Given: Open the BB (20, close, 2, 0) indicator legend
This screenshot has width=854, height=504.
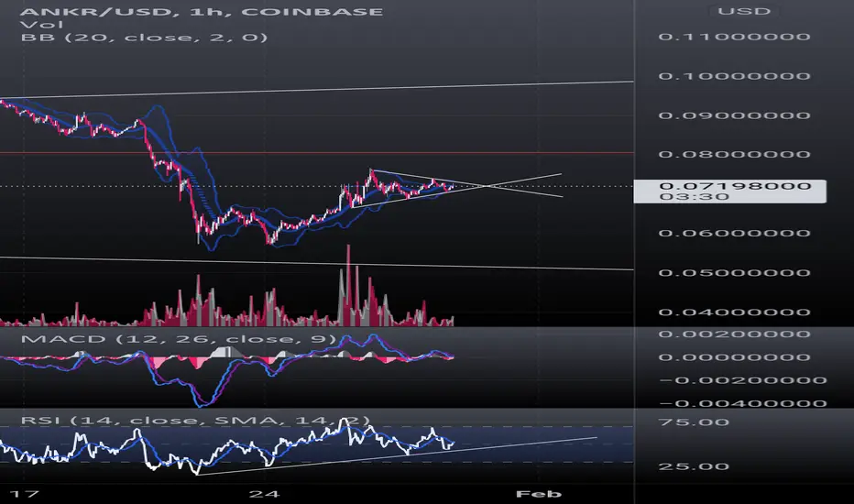Looking at the screenshot, I should [144, 38].
